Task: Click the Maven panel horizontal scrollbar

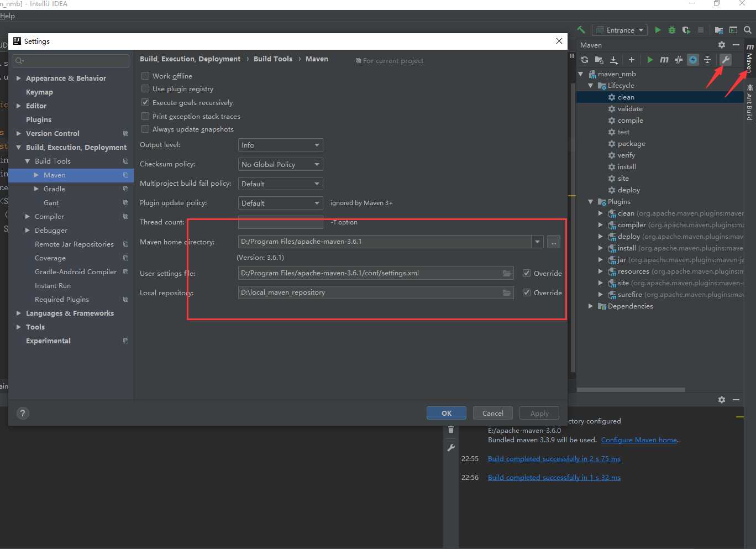Action: tap(631, 390)
